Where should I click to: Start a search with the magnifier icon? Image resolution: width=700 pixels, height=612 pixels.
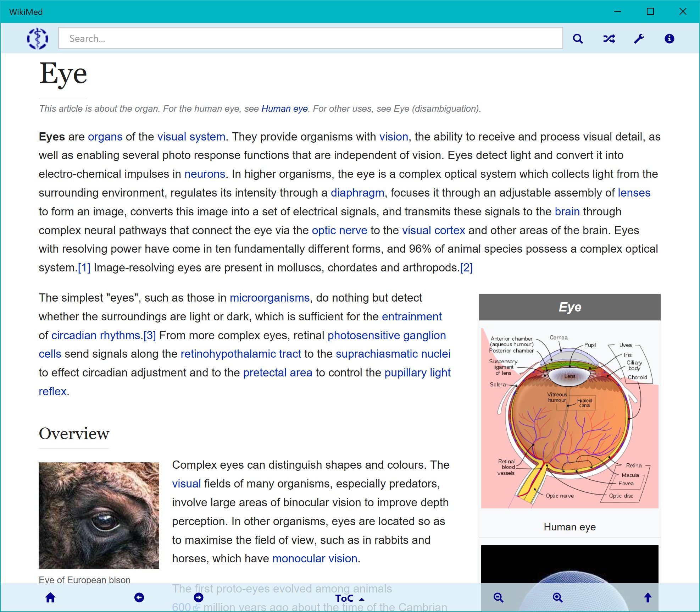coord(578,38)
